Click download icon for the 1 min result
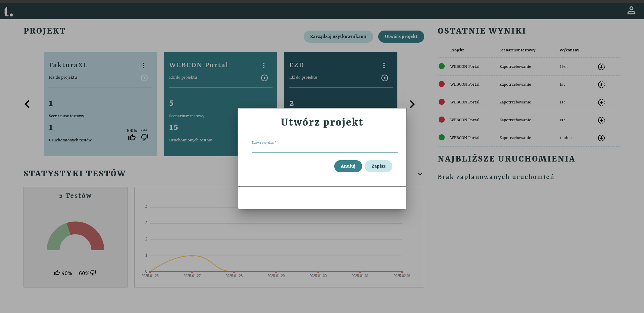 click(x=601, y=138)
